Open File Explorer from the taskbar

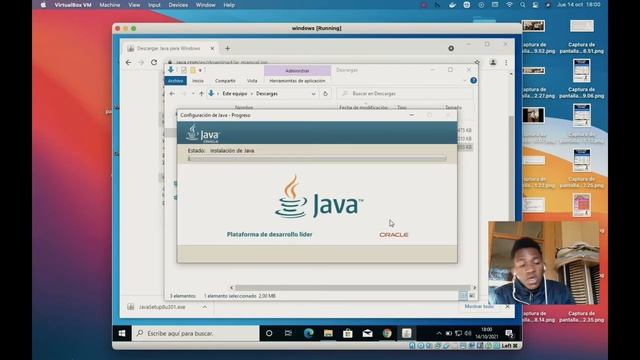click(328, 333)
